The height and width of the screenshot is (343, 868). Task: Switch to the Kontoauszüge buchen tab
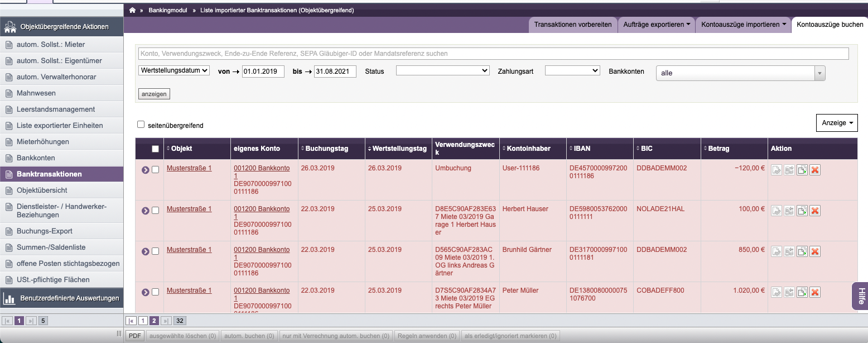click(x=830, y=25)
